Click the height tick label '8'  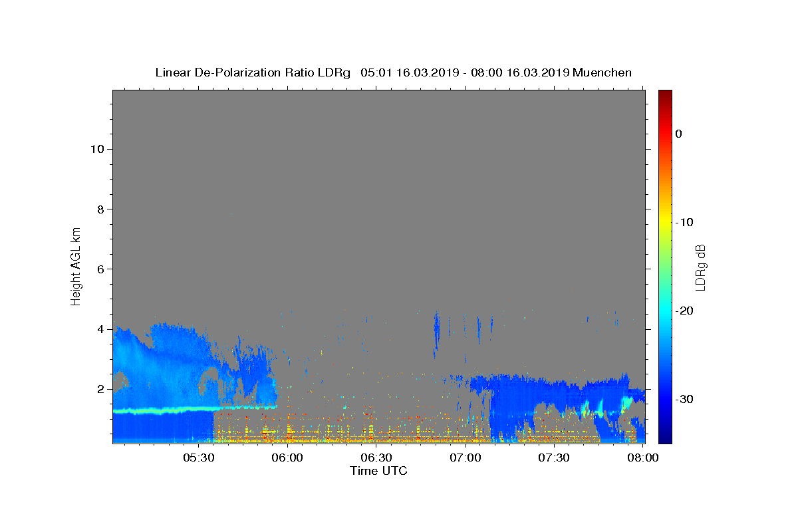point(101,209)
